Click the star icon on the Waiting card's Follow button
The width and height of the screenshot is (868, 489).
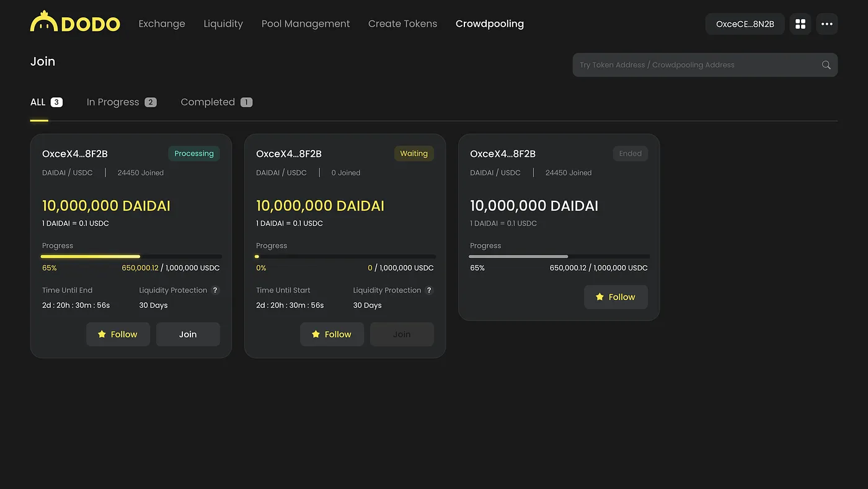coord(316,334)
